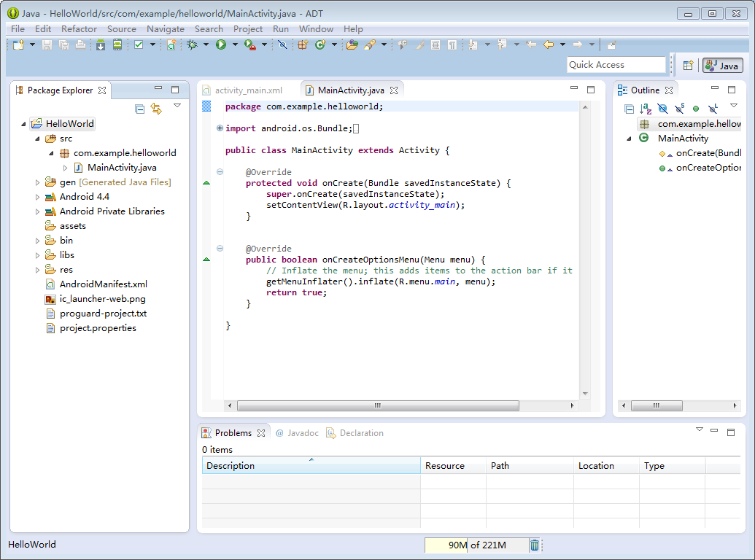Open the File menu
Image resolution: width=755 pixels, height=560 pixels.
[18, 29]
